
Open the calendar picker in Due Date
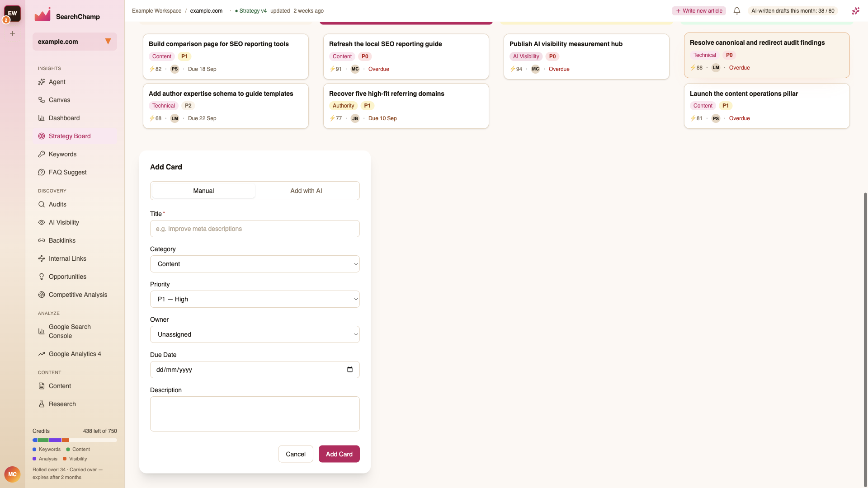point(350,370)
